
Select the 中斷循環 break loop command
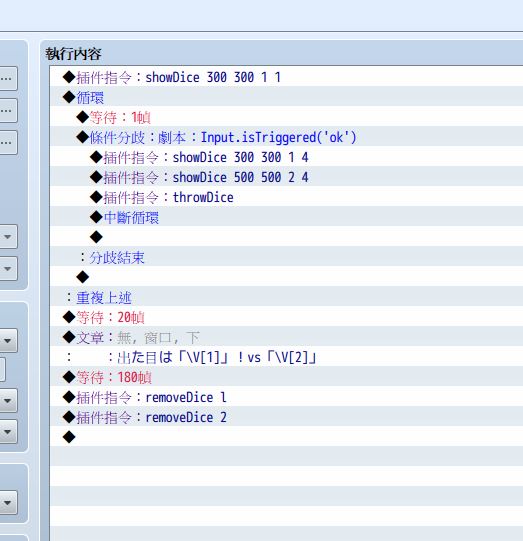(286, 217)
